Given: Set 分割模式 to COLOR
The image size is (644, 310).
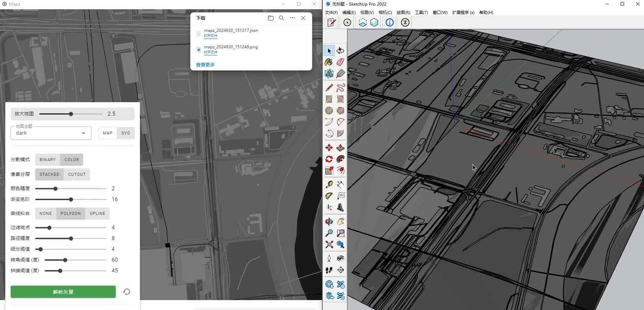Looking at the screenshot, I should (x=72, y=160).
